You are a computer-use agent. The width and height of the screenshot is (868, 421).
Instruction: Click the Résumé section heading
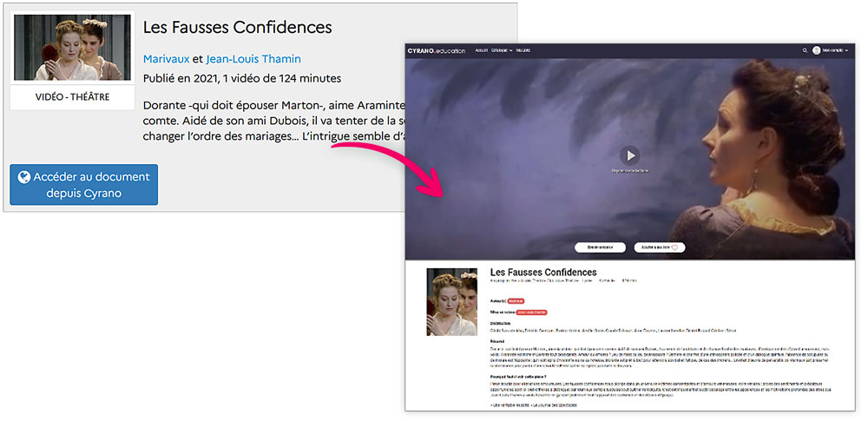point(497,341)
